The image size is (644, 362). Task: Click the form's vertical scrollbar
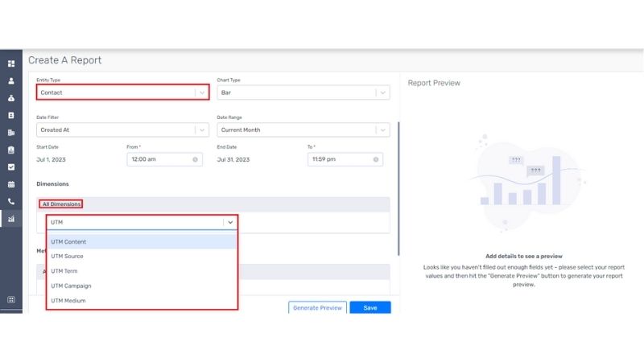pyautogui.click(x=398, y=188)
